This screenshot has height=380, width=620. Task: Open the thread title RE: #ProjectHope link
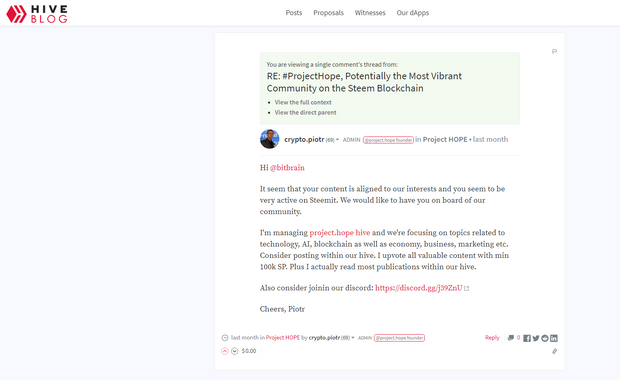click(364, 82)
